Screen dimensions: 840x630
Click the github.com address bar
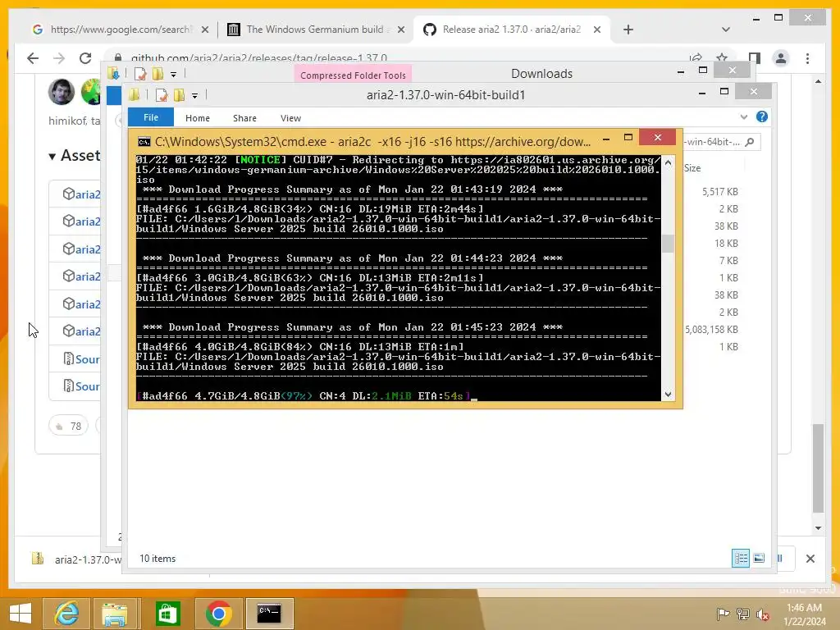[x=396, y=58]
